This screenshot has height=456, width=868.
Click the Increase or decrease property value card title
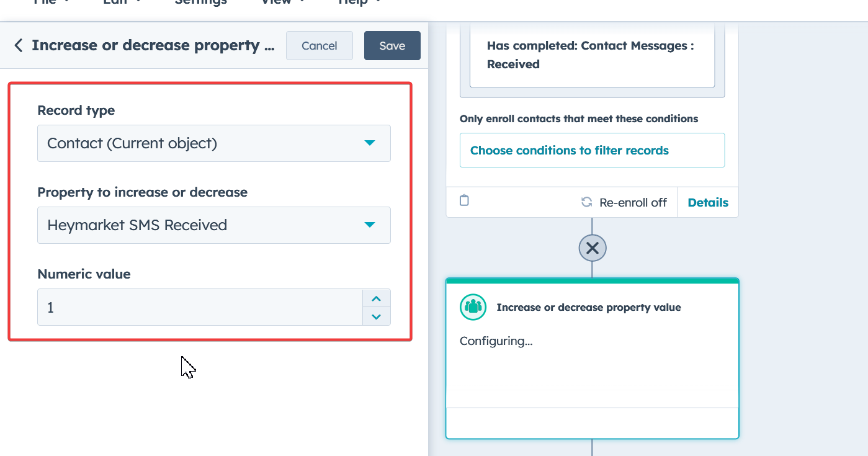pos(588,307)
